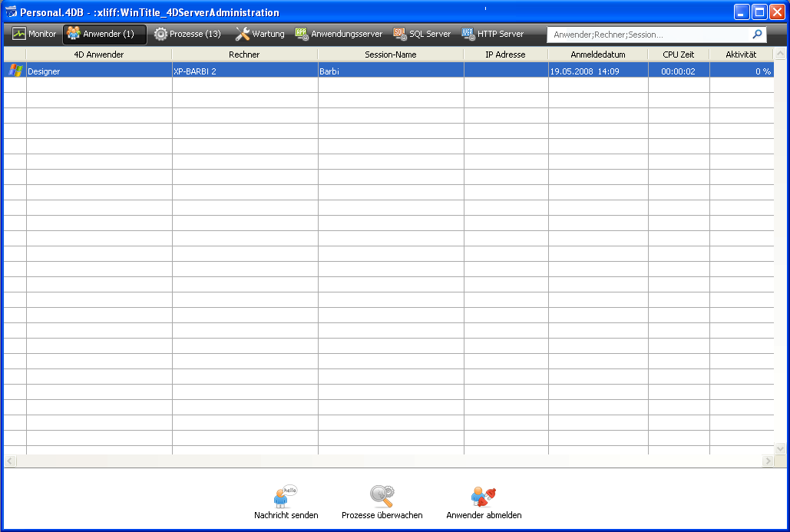This screenshot has height=532, width=790.
Task: Click the Nachricht senden icon
Action: (x=286, y=496)
